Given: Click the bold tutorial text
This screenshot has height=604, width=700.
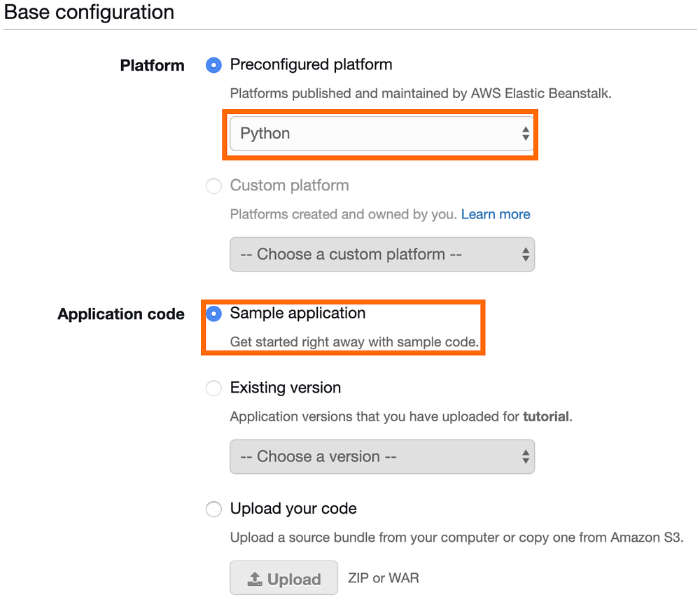Looking at the screenshot, I should [x=546, y=416].
